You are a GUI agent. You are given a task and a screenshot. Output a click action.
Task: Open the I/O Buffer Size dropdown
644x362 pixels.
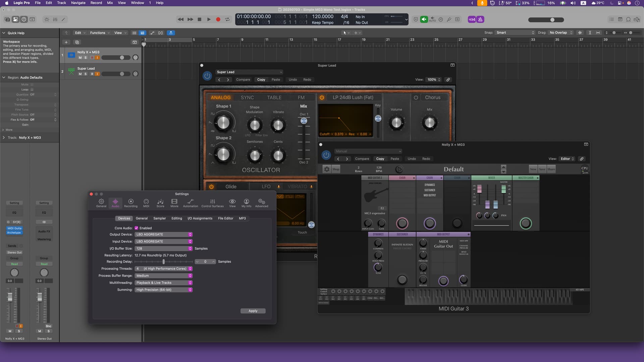[x=164, y=249]
